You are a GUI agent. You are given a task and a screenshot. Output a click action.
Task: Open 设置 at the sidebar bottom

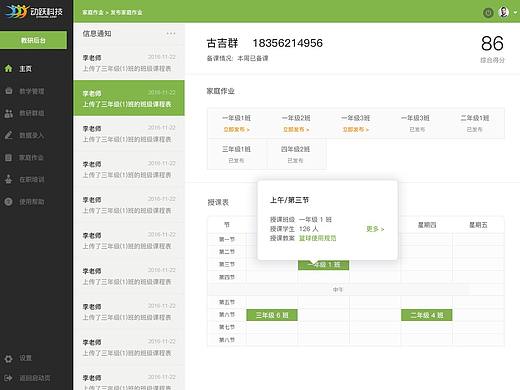click(26, 358)
